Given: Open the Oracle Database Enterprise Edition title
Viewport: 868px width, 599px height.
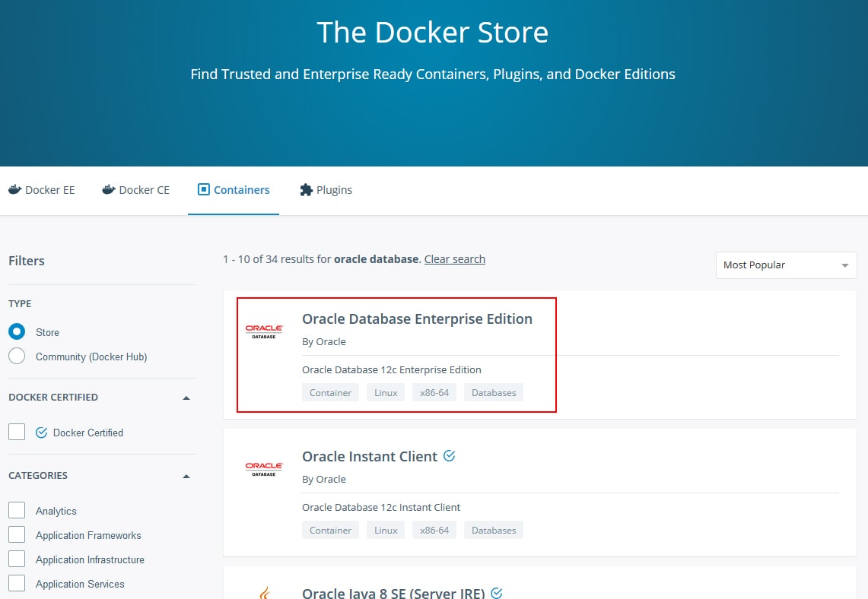Looking at the screenshot, I should pos(417,319).
